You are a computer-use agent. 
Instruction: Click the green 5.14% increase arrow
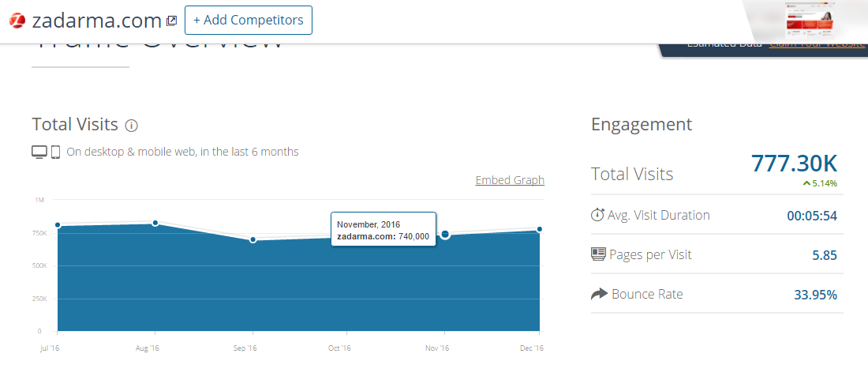click(x=806, y=183)
